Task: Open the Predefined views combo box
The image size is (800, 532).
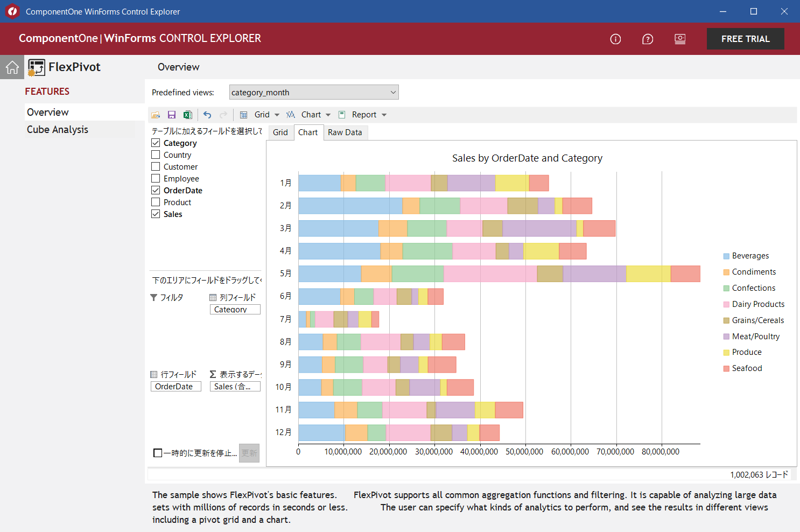Action: 314,92
